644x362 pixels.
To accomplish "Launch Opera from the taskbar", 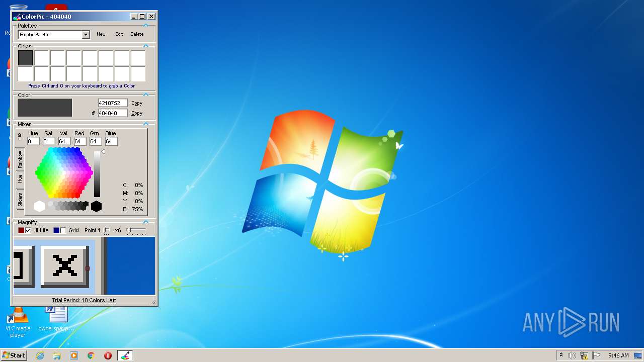I will point(108,355).
